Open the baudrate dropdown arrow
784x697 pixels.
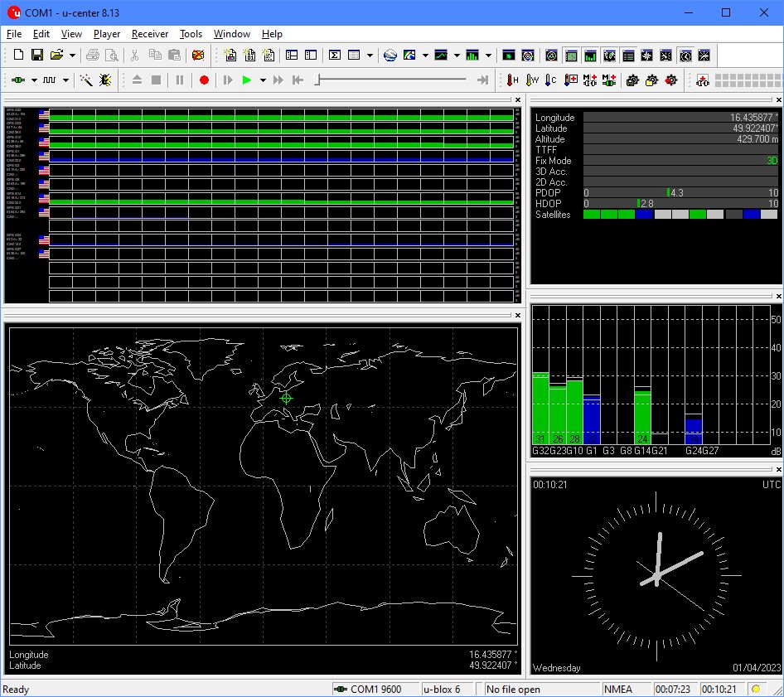pyautogui.click(x=68, y=80)
